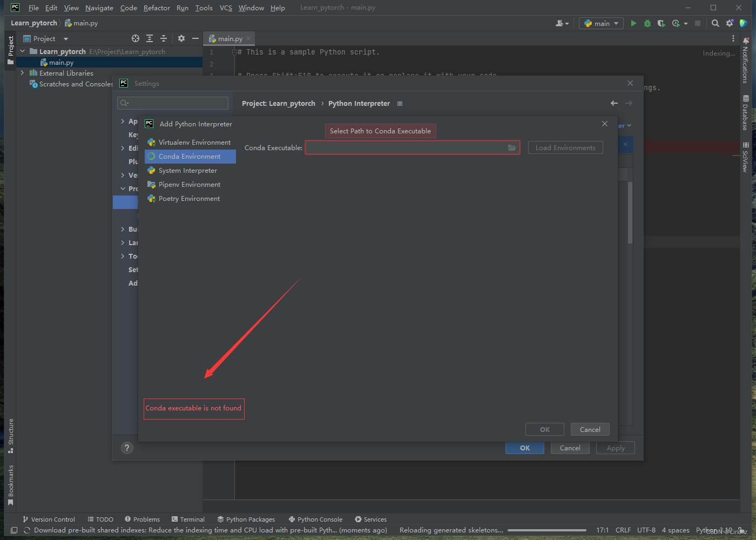Click Select Opened File target icon
The height and width of the screenshot is (540, 756).
[x=136, y=38]
